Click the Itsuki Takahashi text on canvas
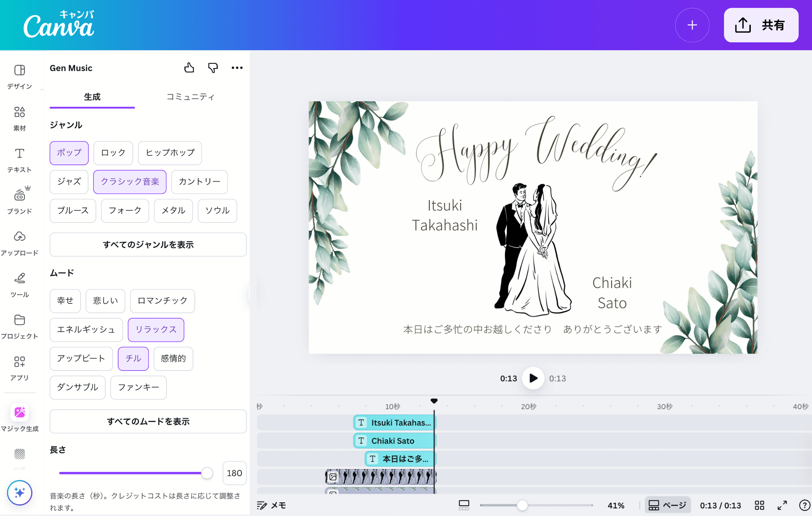 coord(445,215)
